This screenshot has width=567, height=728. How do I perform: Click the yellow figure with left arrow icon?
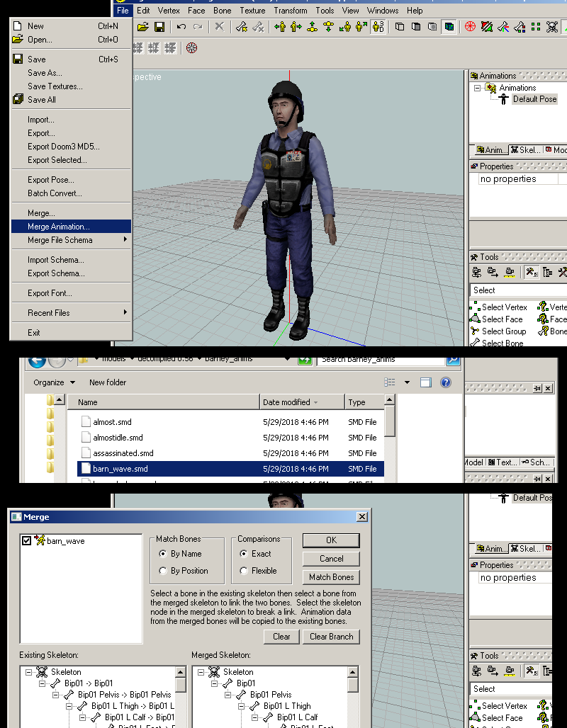pos(280,27)
